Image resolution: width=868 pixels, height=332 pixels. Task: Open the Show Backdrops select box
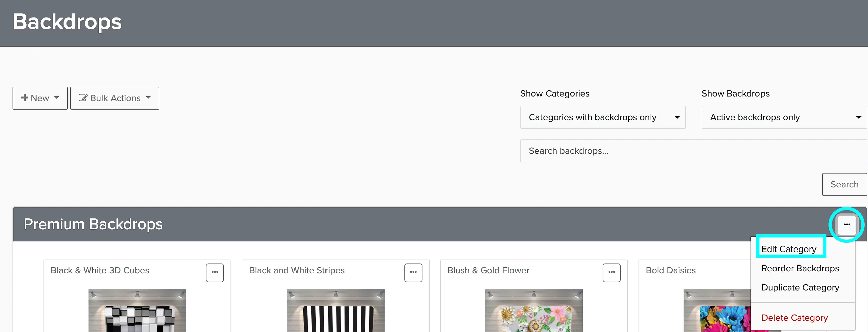784,117
